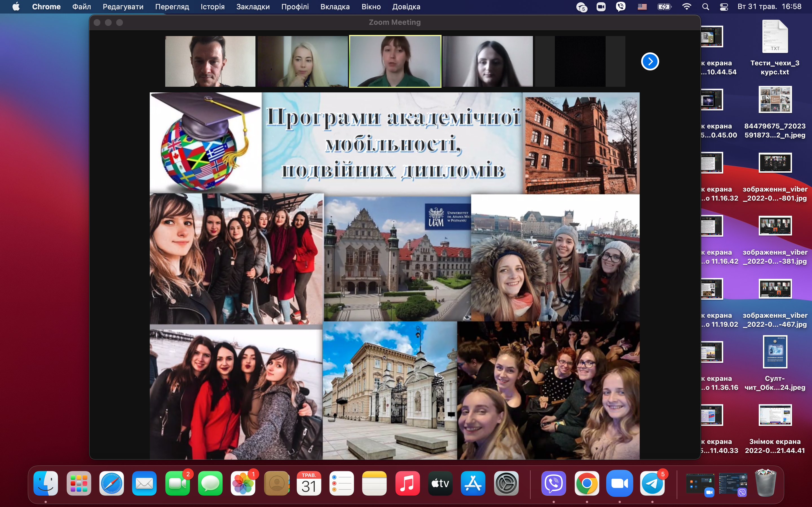Open Photos app in dock

[x=243, y=483]
